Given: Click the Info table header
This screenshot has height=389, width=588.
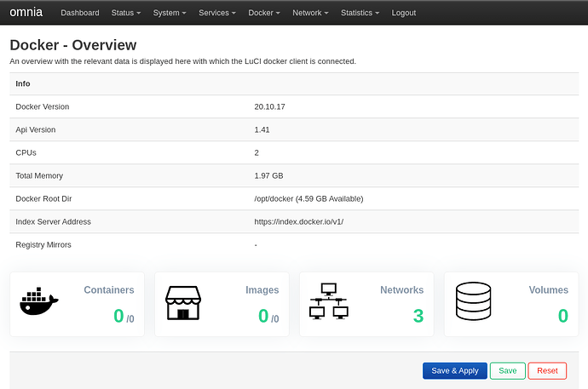Looking at the screenshot, I should pos(23,83).
